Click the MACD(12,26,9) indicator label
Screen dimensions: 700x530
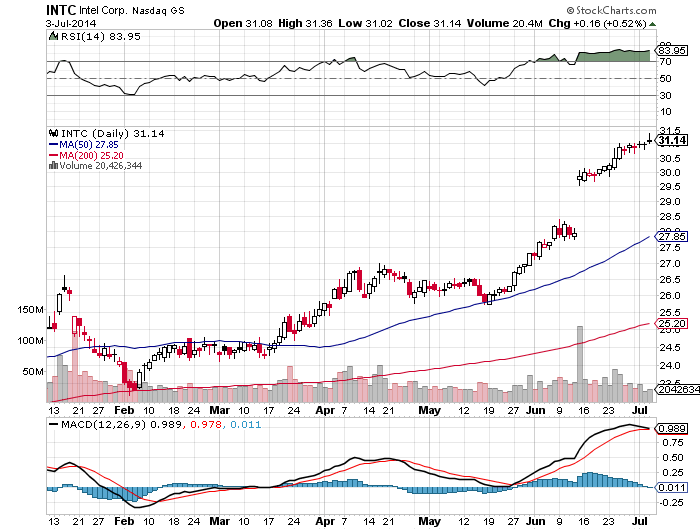click(x=104, y=424)
